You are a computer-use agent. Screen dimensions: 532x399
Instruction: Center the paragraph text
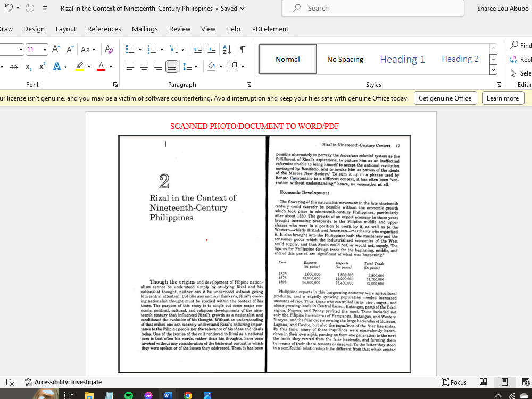144,66
